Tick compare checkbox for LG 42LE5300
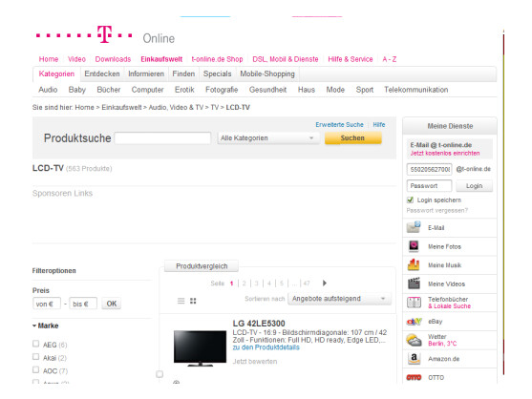This screenshot has width=532, height=399. [x=160, y=374]
